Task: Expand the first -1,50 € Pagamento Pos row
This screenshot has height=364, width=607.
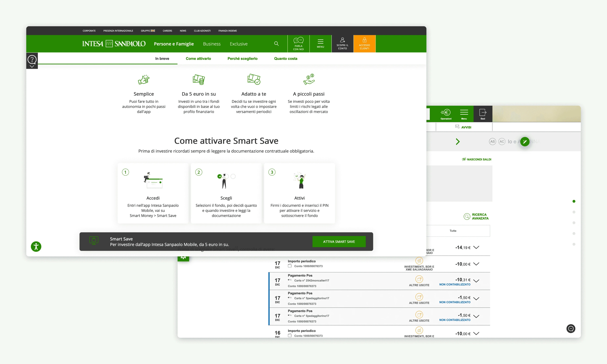Action: 476,299
